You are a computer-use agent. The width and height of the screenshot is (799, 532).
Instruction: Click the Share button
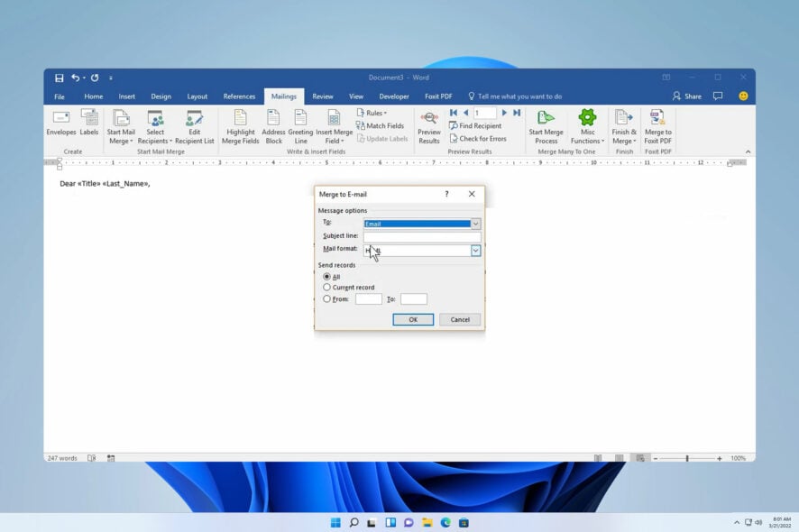pyautogui.click(x=687, y=96)
